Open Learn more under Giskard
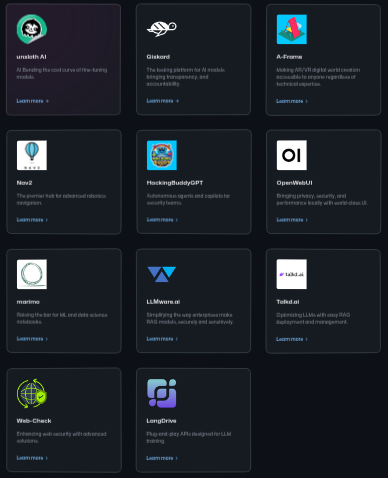The height and width of the screenshot is (478, 388). [x=163, y=101]
